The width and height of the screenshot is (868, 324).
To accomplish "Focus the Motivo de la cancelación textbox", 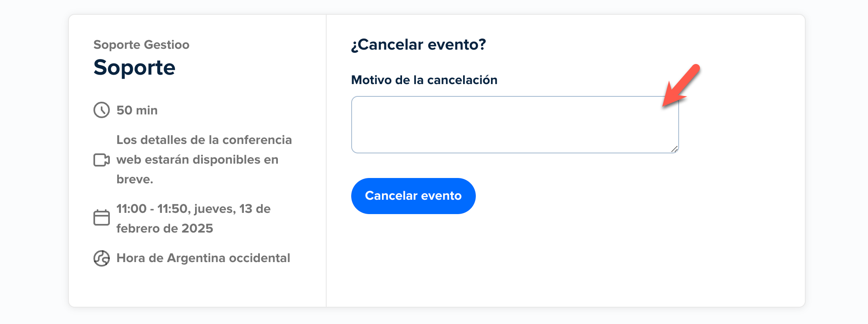I will coord(515,125).
